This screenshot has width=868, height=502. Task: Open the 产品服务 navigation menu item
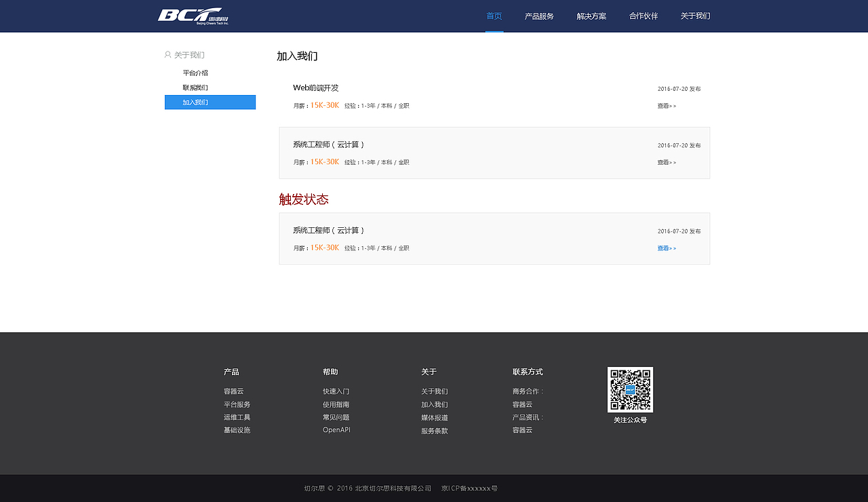540,15
